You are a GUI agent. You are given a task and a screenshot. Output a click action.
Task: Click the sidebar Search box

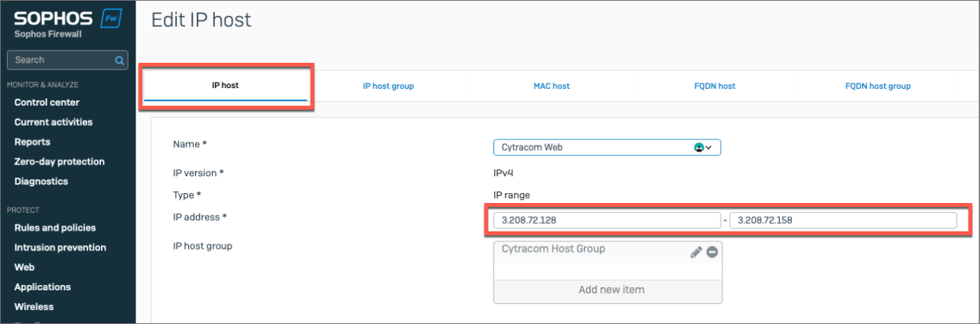[60, 60]
